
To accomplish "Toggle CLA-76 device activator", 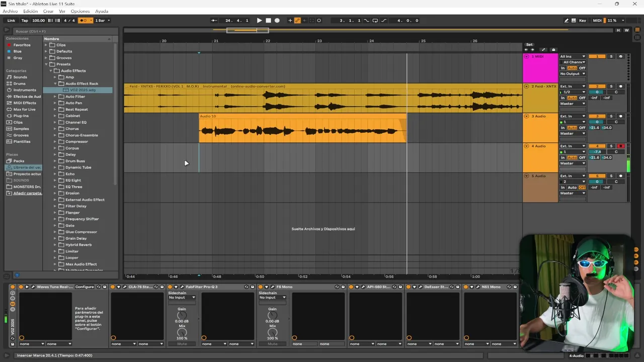I will (x=113, y=287).
